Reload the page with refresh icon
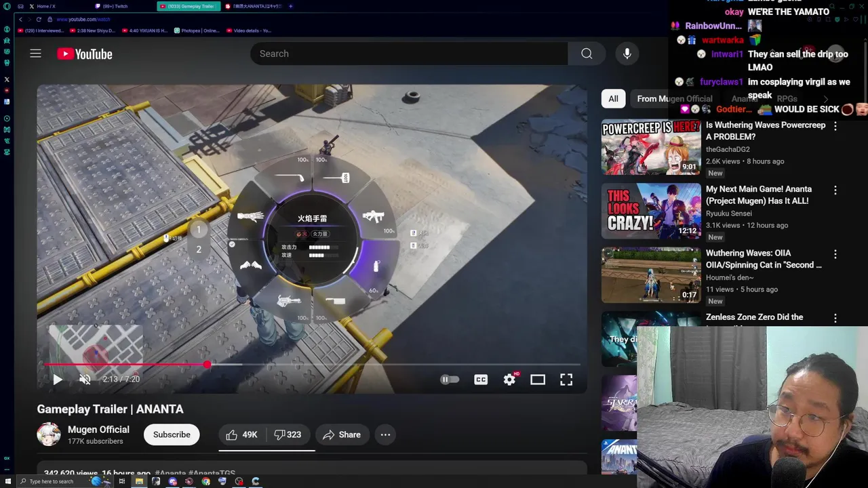 [x=39, y=19]
